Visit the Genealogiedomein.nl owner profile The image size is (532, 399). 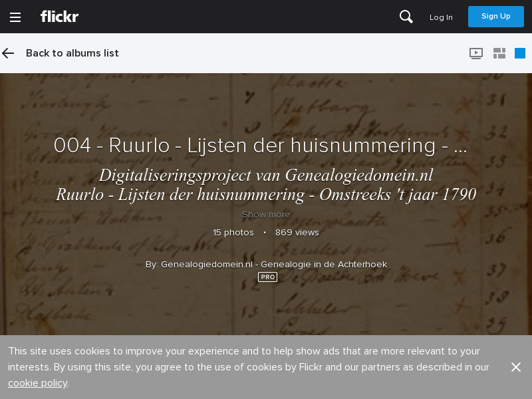click(266, 265)
